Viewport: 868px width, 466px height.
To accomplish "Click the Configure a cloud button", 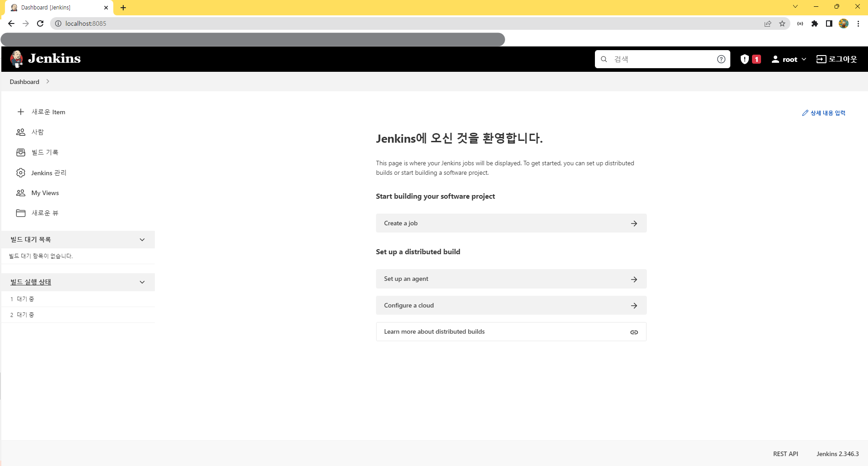I will (x=511, y=305).
